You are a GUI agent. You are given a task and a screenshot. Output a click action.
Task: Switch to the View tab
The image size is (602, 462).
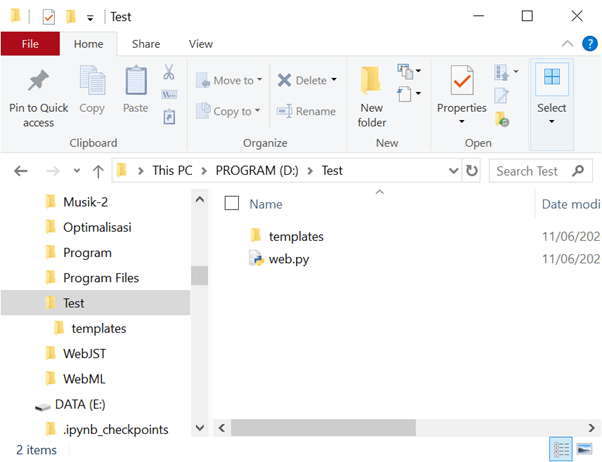(200, 44)
